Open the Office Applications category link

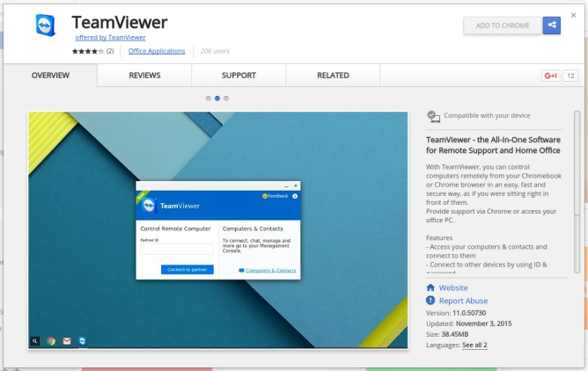(x=157, y=51)
